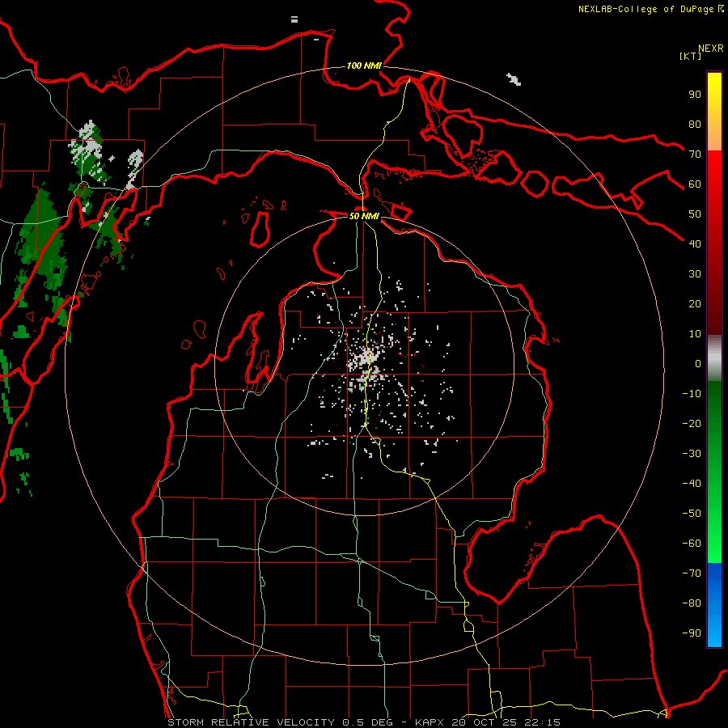Click the 50 value on the velocity scale
The height and width of the screenshot is (728, 728).
[x=695, y=214]
